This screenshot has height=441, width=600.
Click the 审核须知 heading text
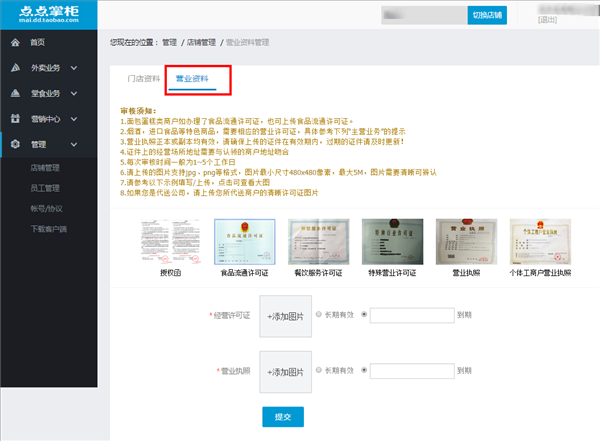138,111
